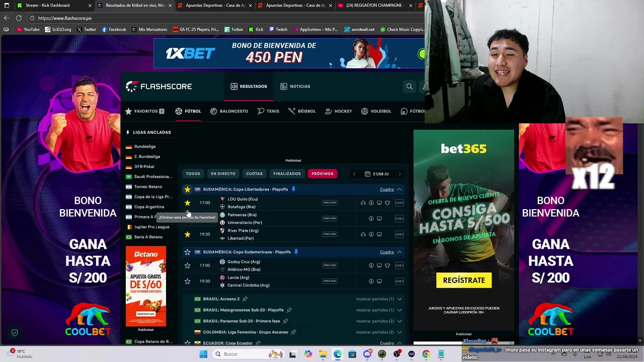This screenshot has height=362, width=644.
Task: Unpin Copa Libertadores blue pin
Action: point(293,190)
